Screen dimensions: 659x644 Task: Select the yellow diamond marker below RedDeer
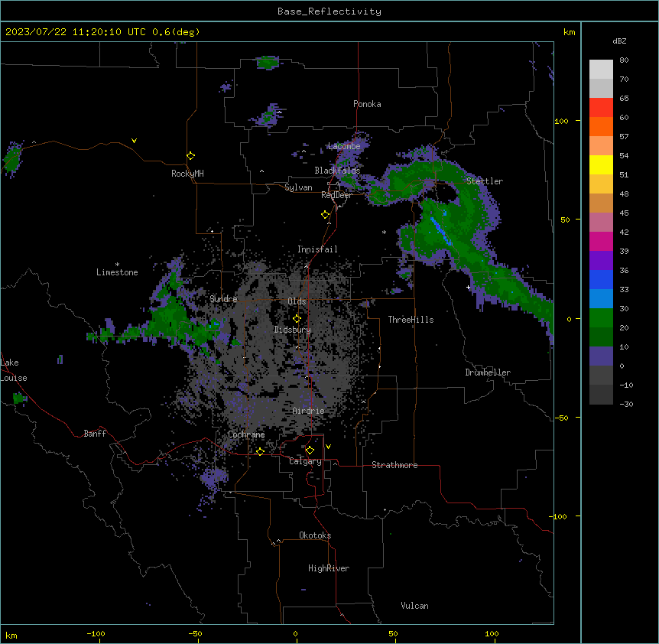point(326,215)
